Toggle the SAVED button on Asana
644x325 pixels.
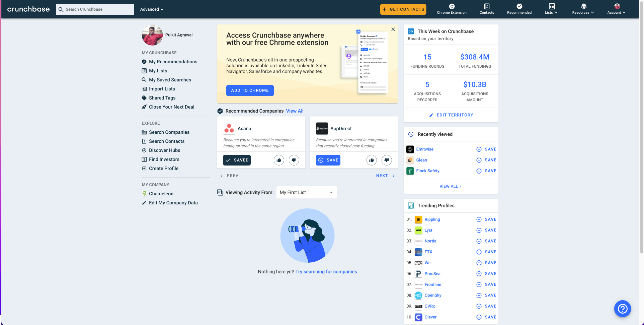(x=237, y=160)
